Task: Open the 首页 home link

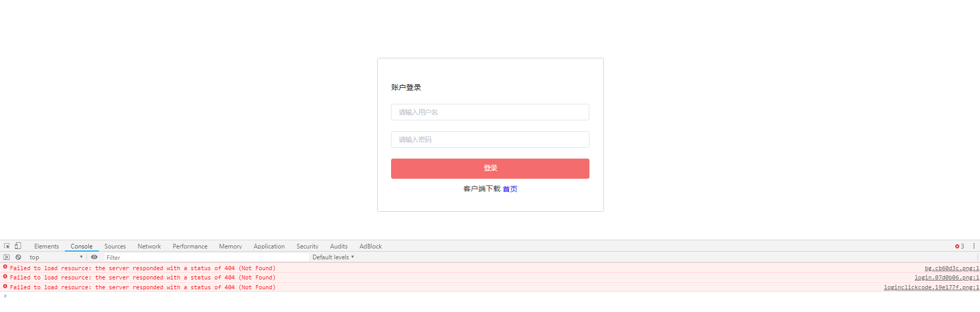Action: click(510, 189)
